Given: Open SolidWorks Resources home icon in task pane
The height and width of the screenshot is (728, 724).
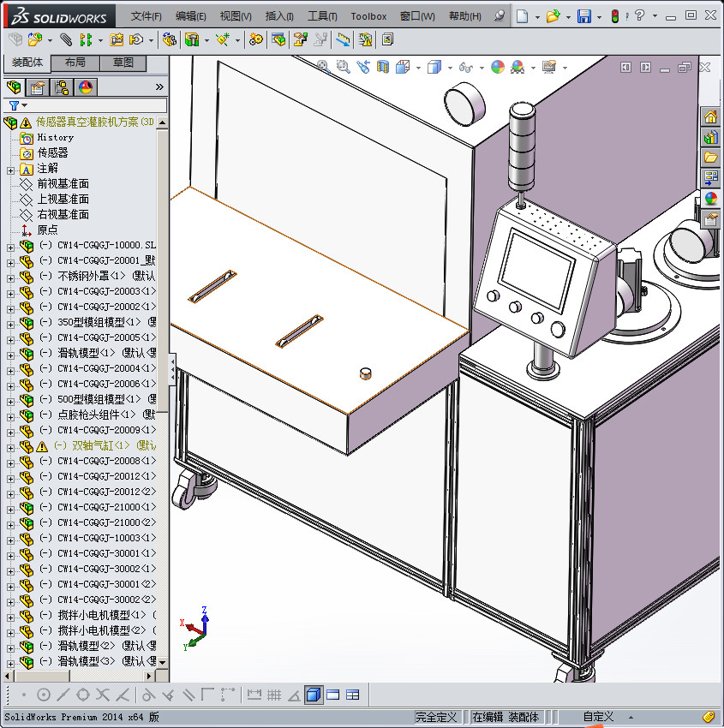Looking at the screenshot, I should click(710, 116).
